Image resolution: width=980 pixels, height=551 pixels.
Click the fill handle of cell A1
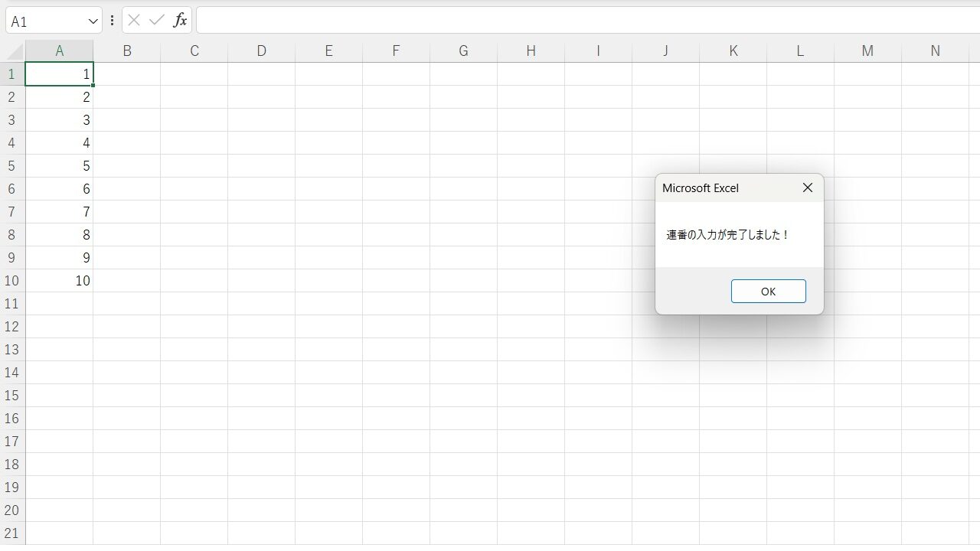click(x=93, y=85)
